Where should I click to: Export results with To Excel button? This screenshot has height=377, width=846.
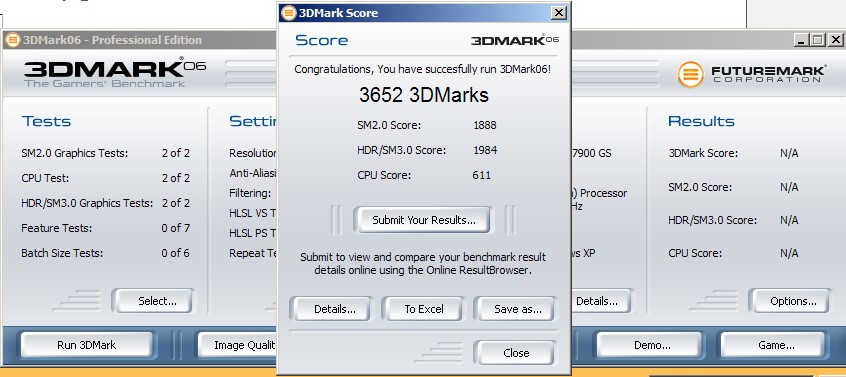424,309
